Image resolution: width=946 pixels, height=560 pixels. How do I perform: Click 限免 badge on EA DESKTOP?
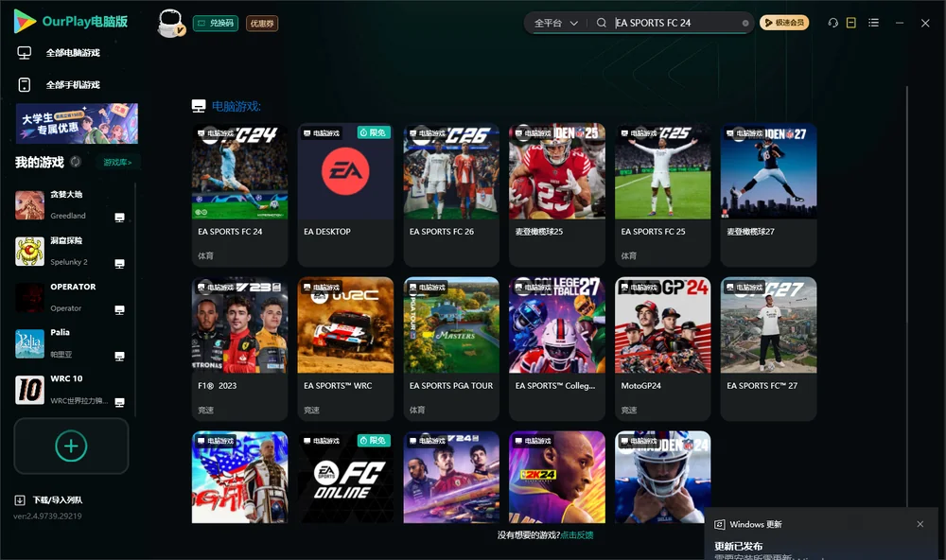pyautogui.click(x=374, y=132)
